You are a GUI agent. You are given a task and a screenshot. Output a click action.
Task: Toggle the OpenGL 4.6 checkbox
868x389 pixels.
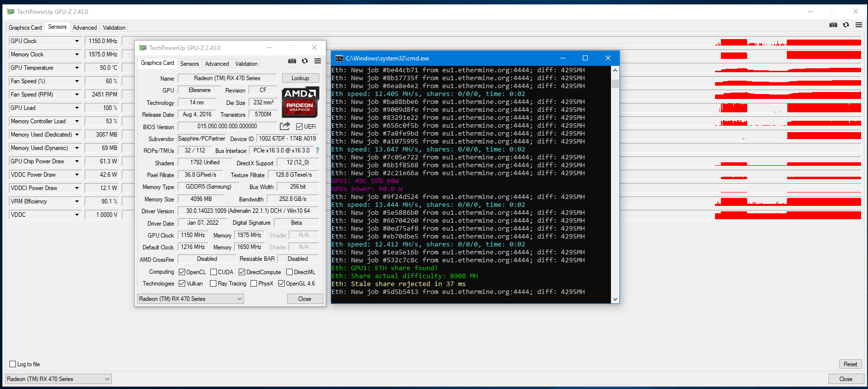click(x=281, y=284)
